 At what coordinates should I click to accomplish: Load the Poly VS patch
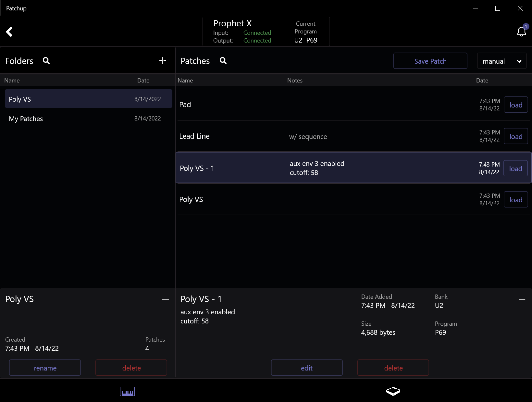pos(516,200)
